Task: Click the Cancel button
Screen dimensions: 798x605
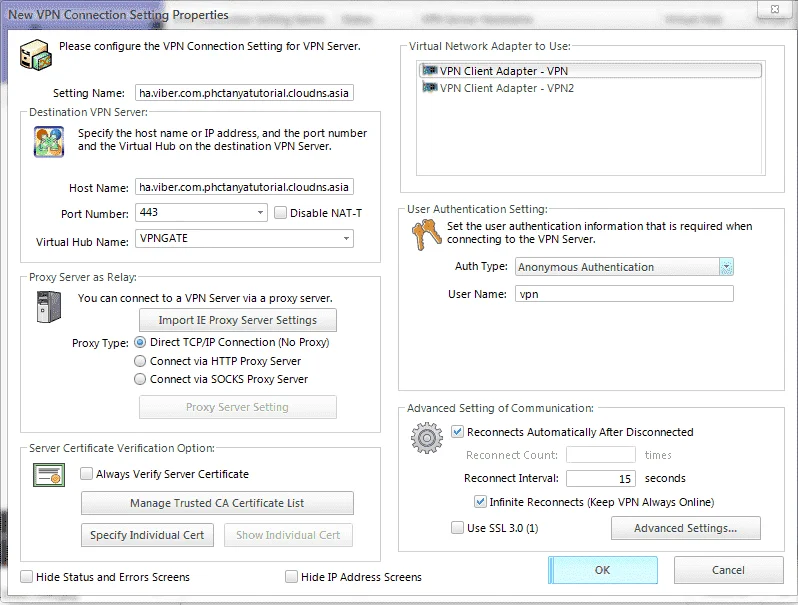Action: coord(728,570)
